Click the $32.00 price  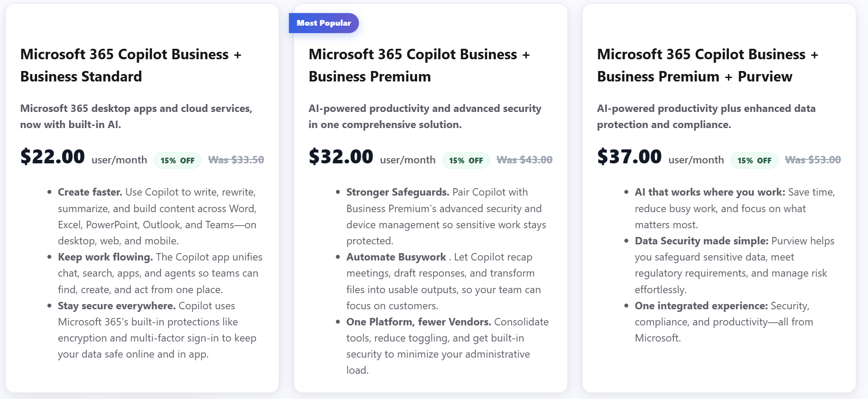point(341,157)
